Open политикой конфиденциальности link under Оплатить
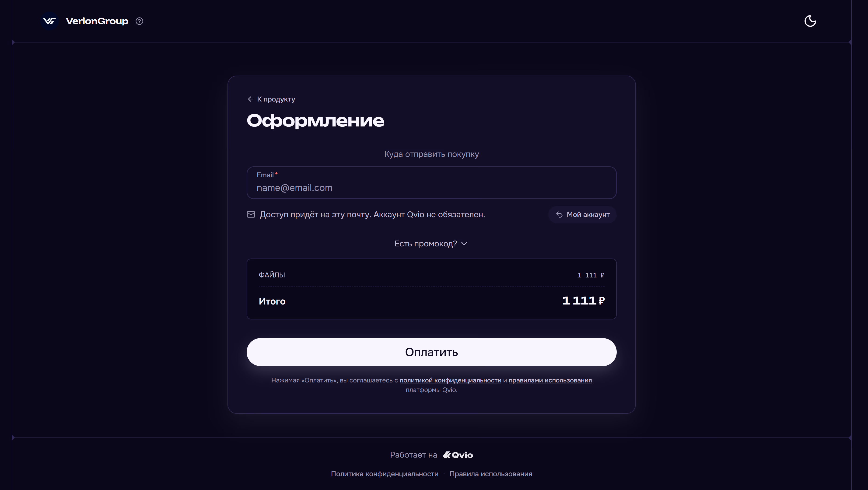The width and height of the screenshot is (868, 490). click(x=450, y=381)
